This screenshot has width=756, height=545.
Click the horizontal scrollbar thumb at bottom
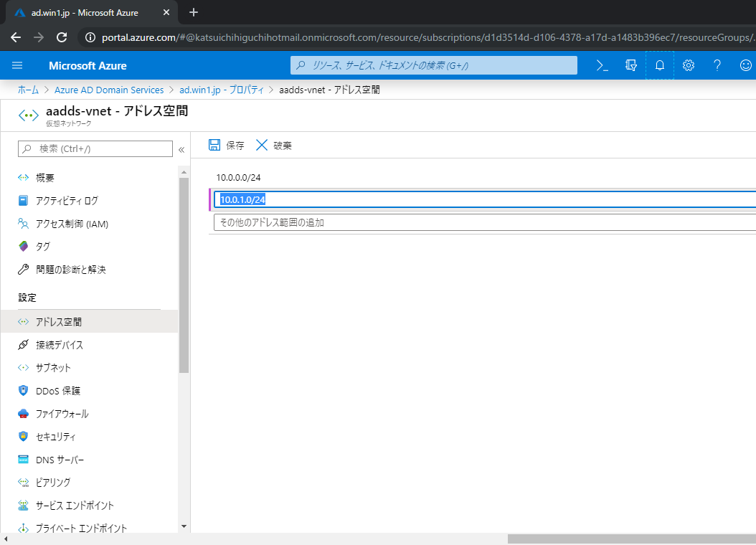632,539
